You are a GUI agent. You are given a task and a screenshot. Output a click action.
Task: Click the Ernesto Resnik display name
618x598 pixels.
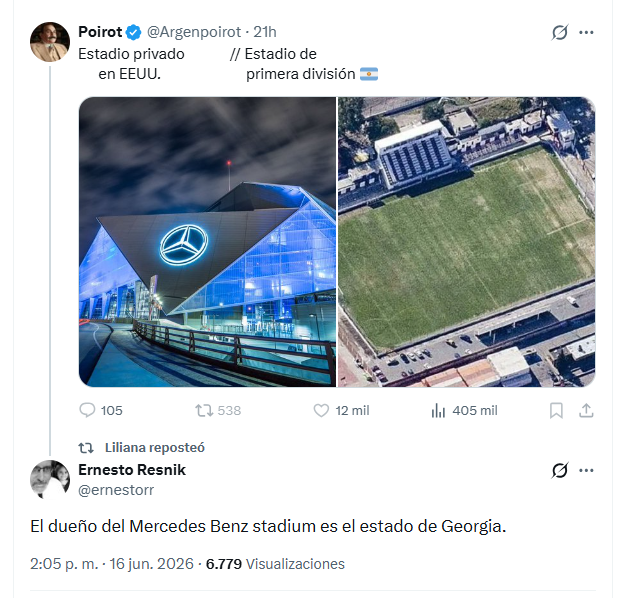(x=132, y=469)
